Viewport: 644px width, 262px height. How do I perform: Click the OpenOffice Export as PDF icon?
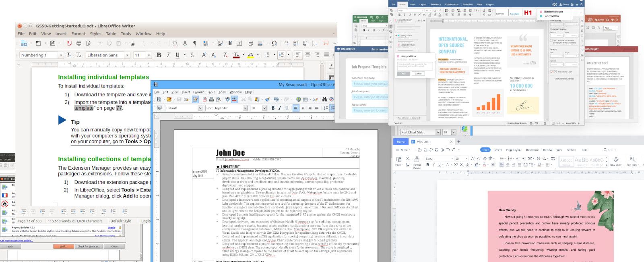tap(205, 99)
